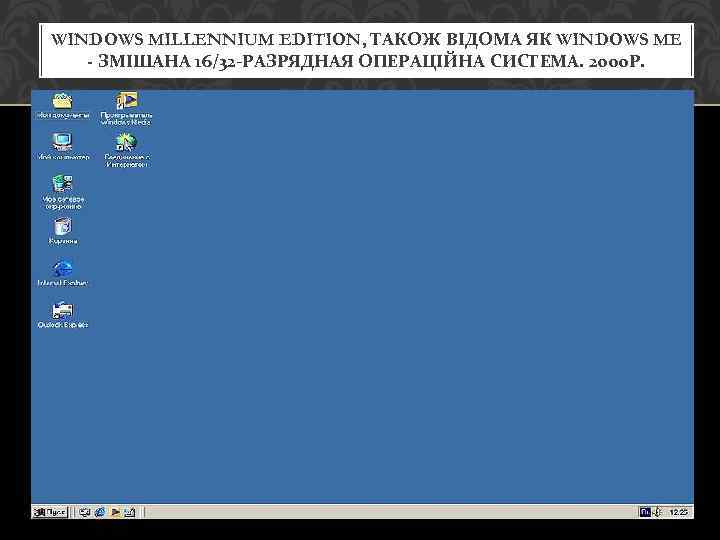
Task: Launch Outlook Express from Quick Launch
Action: tap(129, 512)
